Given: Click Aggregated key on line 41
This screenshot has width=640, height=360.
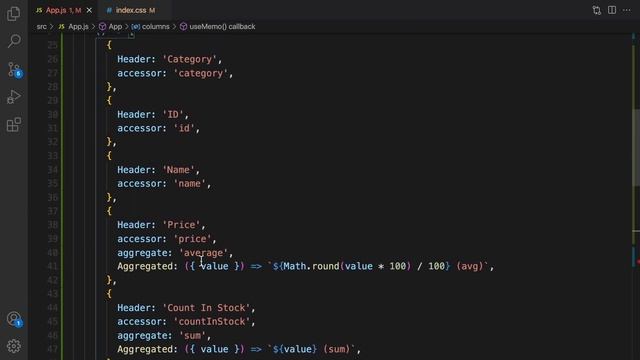Looking at the screenshot, I should click(145, 266).
